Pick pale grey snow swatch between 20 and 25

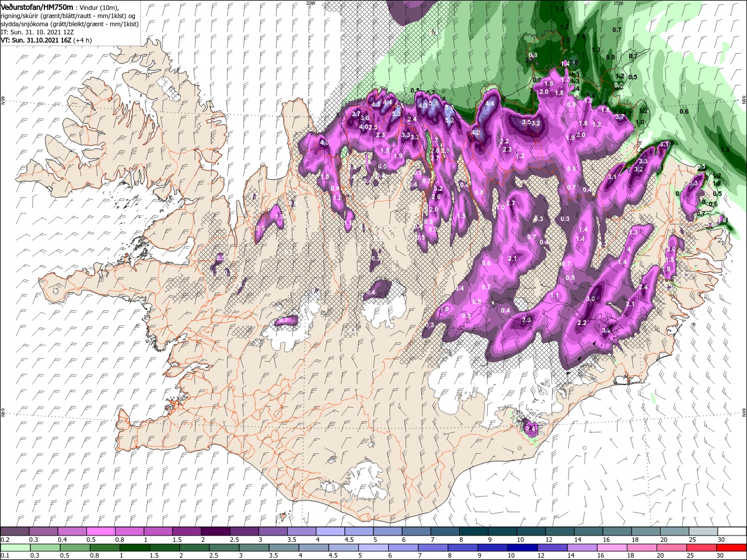673,531
